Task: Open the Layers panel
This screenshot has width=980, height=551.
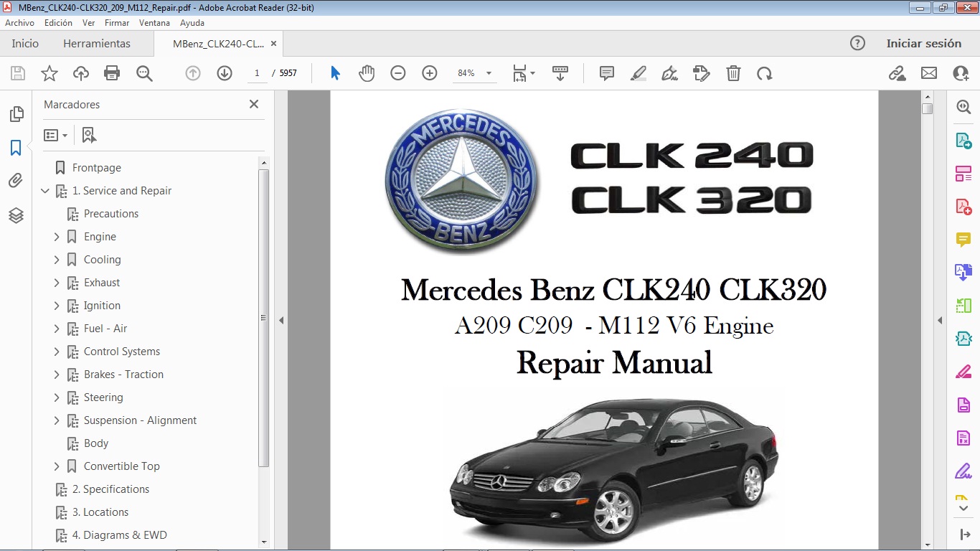Action: (x=16, y=215)
